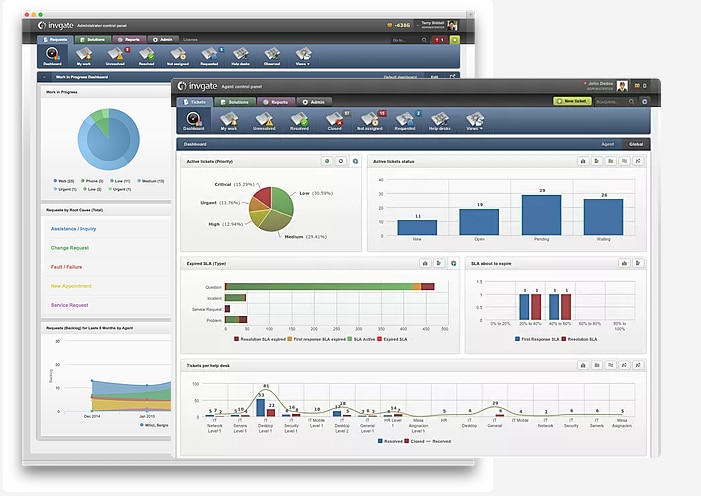Open Unresolved tickets in Agent panel toolbar
The height and width of the screenshot is (496, 701).
264,121
